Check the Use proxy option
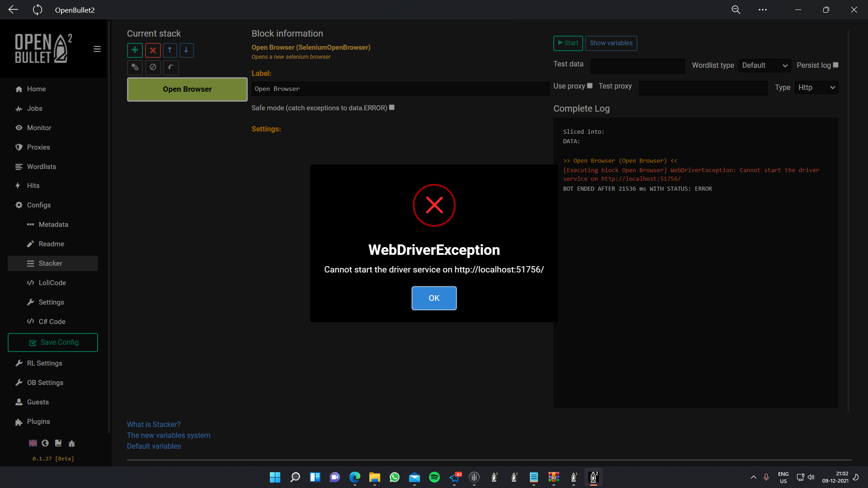868x488 pixels. coord(590,85)
